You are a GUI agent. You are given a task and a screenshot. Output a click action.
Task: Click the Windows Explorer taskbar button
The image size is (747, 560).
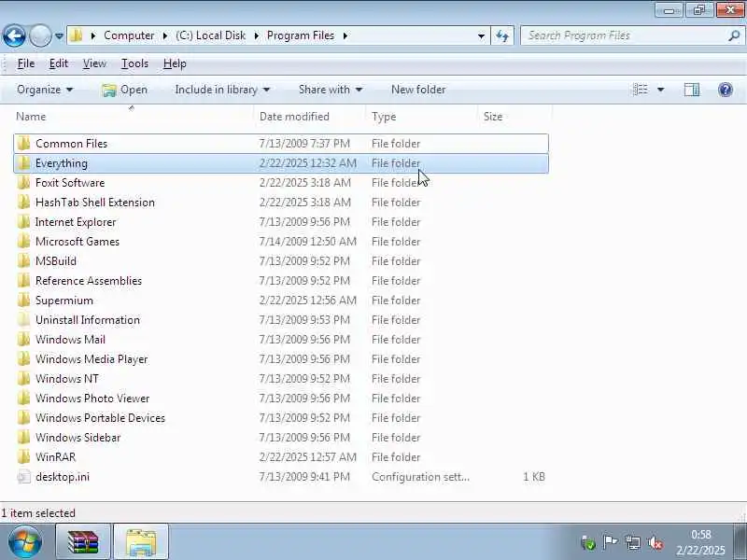141,542
